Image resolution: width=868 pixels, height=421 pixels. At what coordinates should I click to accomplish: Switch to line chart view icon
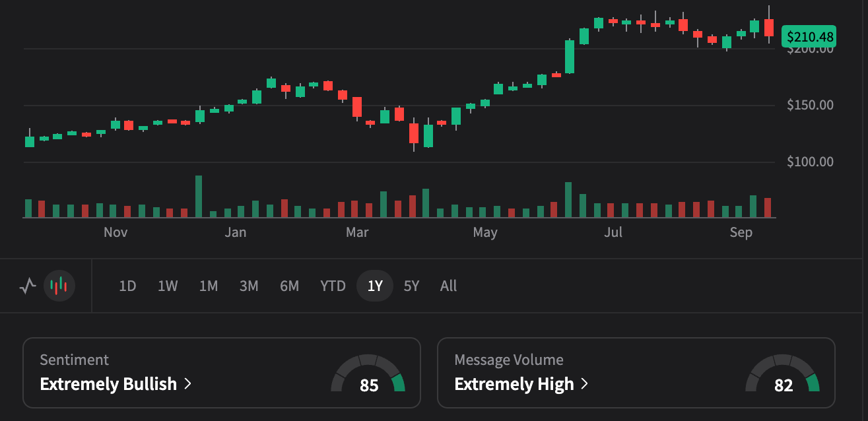coord(27,286)
